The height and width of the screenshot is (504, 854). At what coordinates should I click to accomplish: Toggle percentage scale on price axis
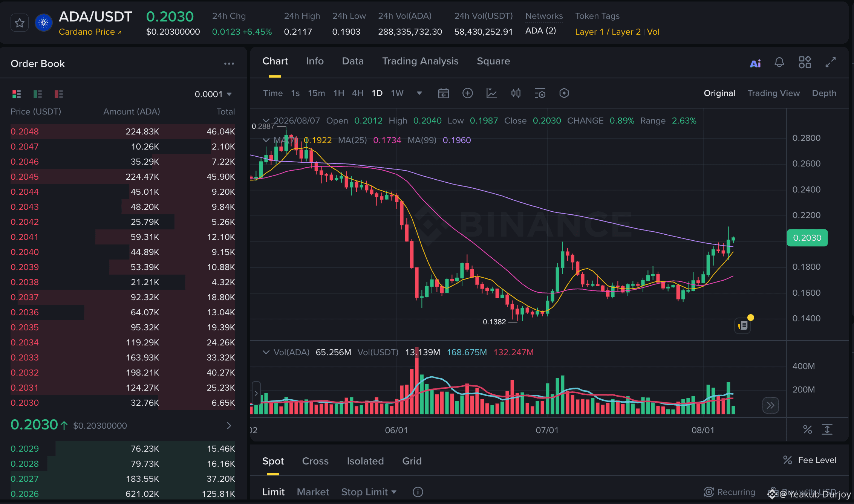coord(807,429)
